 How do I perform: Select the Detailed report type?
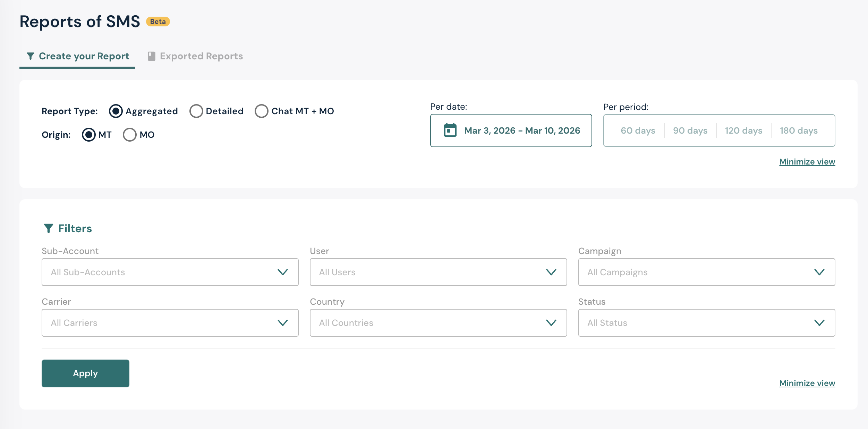tap(196, 111)
